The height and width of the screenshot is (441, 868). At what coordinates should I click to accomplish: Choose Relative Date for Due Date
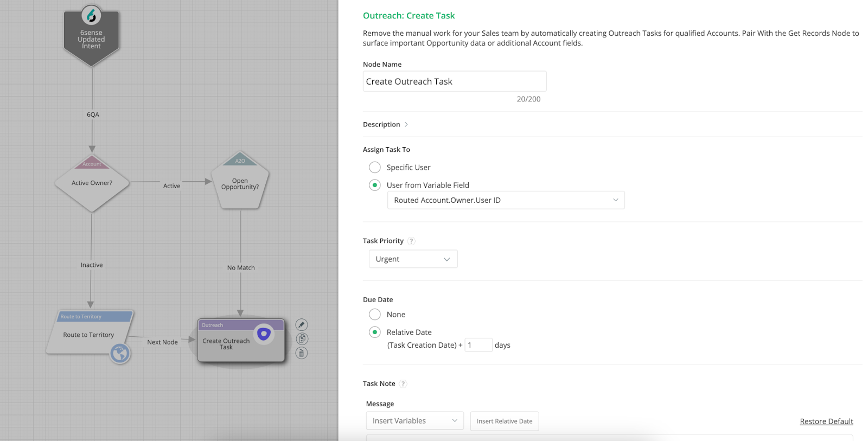pyautogui.click(x=375, y=332)
